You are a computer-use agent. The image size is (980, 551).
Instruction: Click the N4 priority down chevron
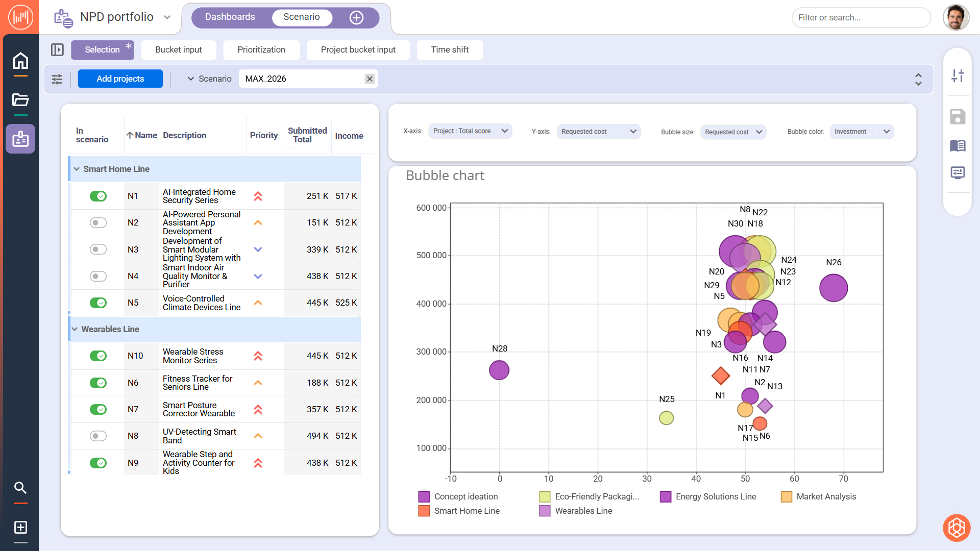click(258, 276)
